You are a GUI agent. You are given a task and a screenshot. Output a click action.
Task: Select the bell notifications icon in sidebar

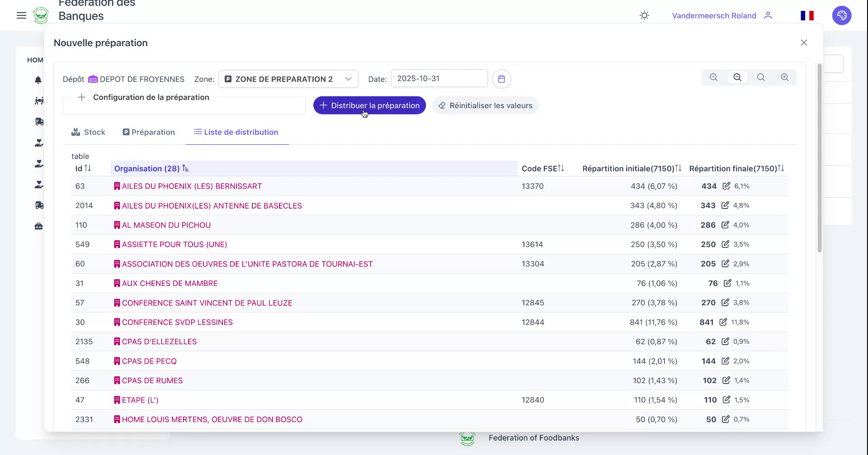(38, 80)
